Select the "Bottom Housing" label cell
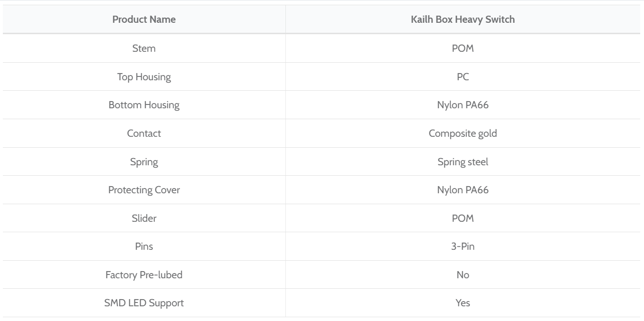Image resolution: width=644 pixels, height=321 pixels. (144, 105)
